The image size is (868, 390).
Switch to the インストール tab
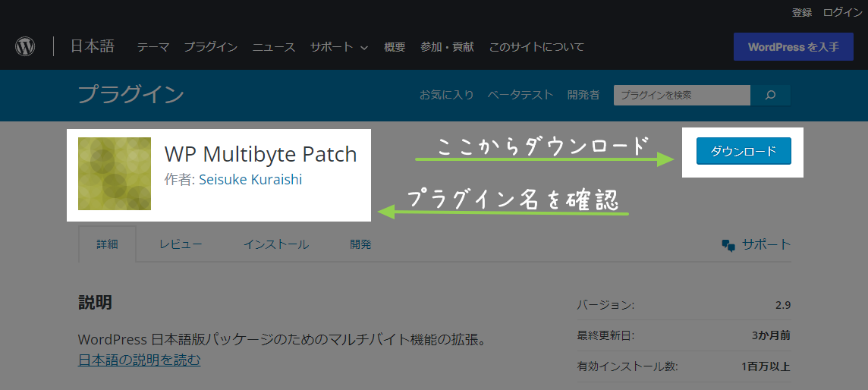(276, 244)
